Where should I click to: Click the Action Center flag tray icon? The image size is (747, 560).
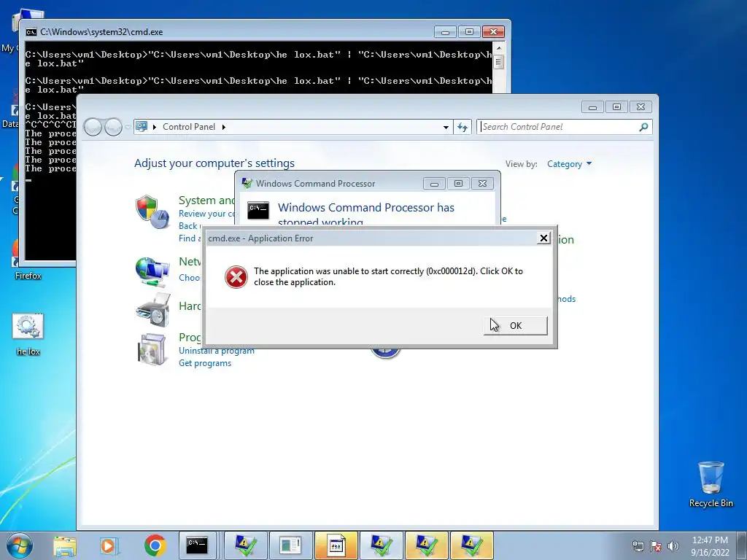[x=656, y=546]
